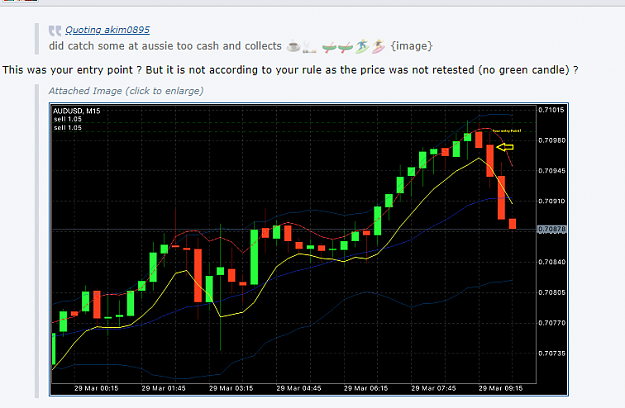Click the coffee cup emoji in quote
The width and height of the screenshot is (625, 408).
tap(294, 47)
